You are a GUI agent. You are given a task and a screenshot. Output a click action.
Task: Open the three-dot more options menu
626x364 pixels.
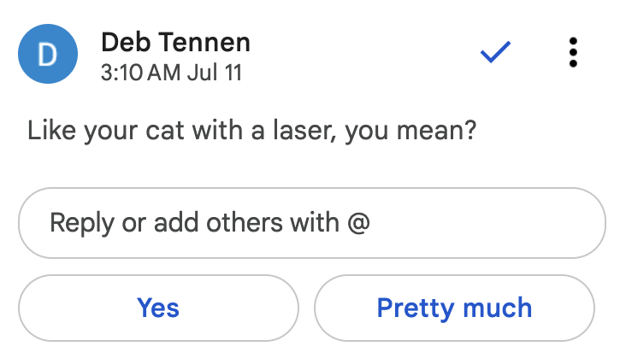coord(573,53)
